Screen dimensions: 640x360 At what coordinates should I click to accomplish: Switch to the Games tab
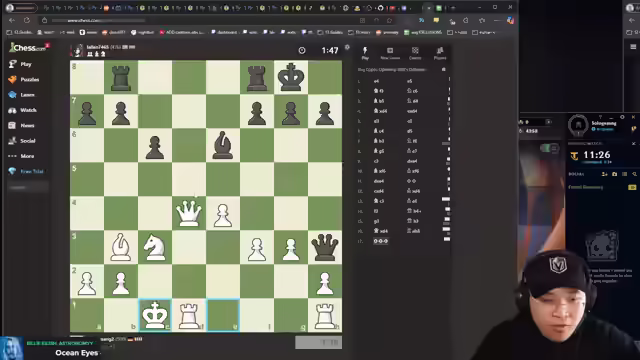[x=415, y=53]
